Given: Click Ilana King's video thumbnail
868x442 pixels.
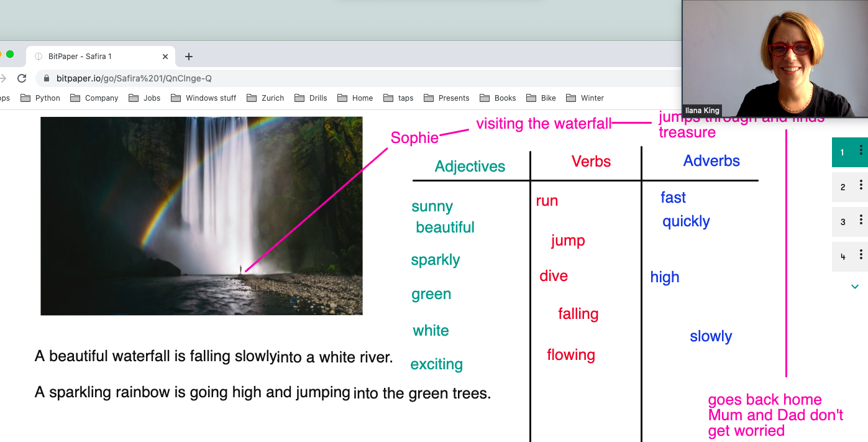Looking at the screenshot, I should coord(774,59).
